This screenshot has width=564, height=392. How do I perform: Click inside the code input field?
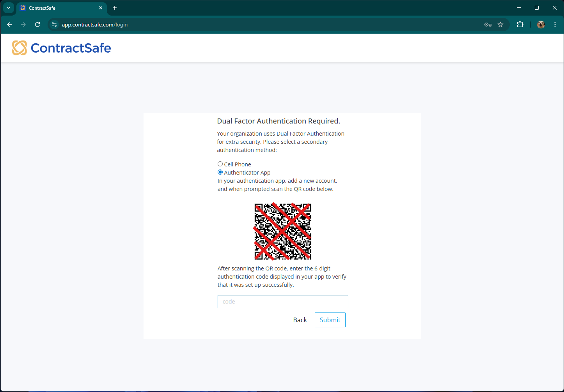tap(282, 301)
